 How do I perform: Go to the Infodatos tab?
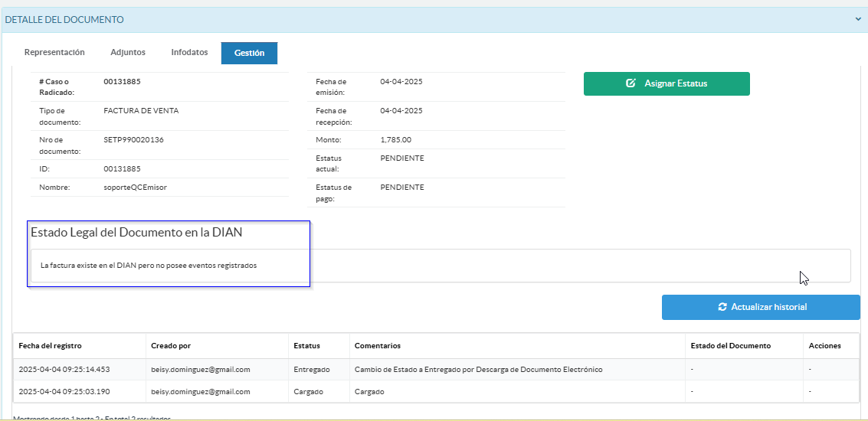tap(189, 53)
